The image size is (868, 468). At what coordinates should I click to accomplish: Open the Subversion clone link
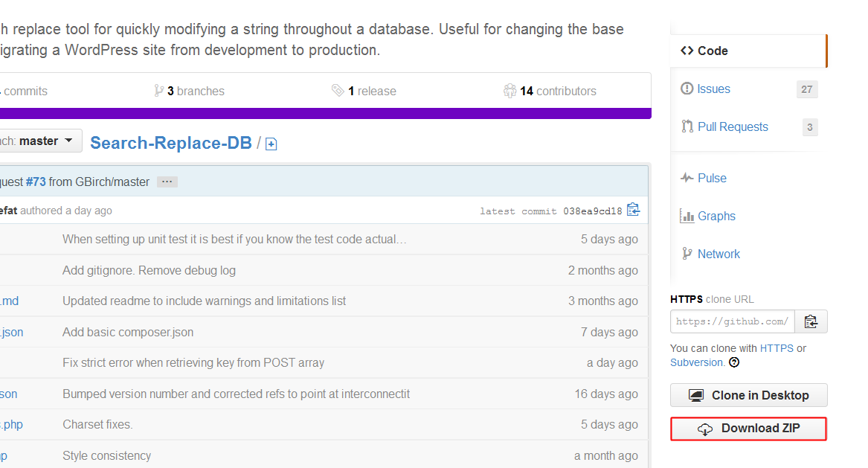click(x=696, y=362)
